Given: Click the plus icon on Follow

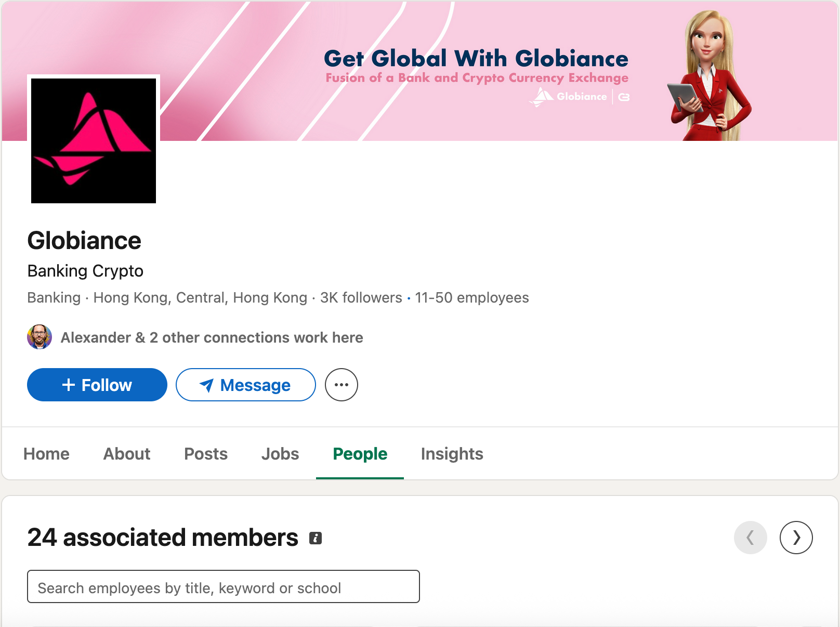Looking at the screenshot, I should 69,385.
